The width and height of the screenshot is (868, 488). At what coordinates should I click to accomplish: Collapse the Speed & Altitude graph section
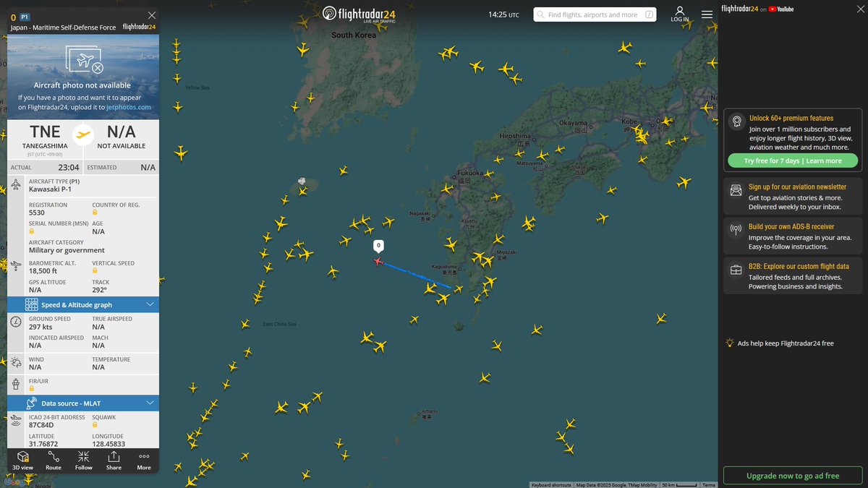150,304
